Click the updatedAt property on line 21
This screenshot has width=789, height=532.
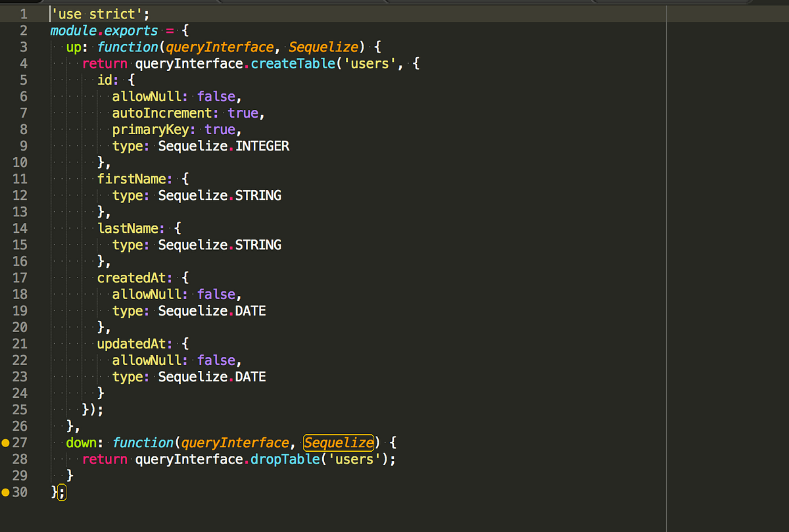[131, 343]
